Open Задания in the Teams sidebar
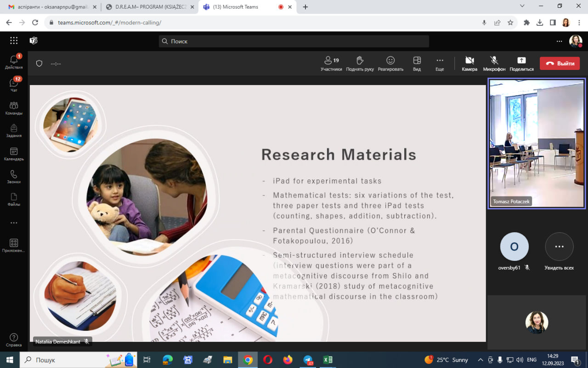 (14, 131)
